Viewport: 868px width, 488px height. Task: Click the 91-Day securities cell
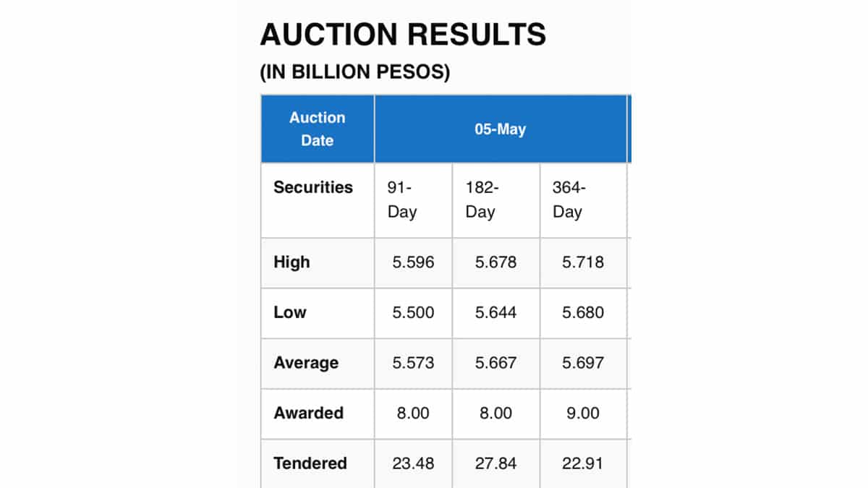point(402,200)
